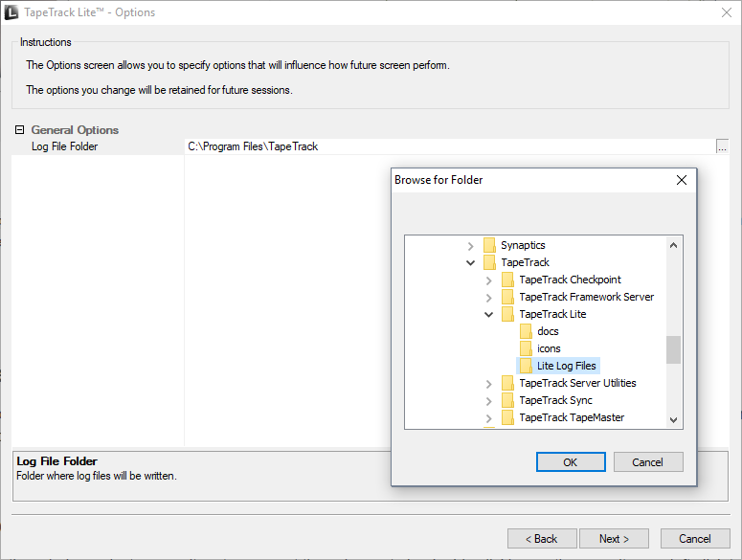Click the Synaptics folder icon
This screenshot has height=560, width=742.
coord(489,245)
